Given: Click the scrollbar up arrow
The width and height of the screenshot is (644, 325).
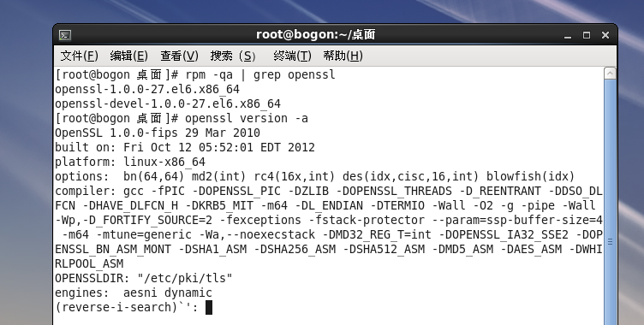Looking at the screenshot, I should click(x=610, y=74).
